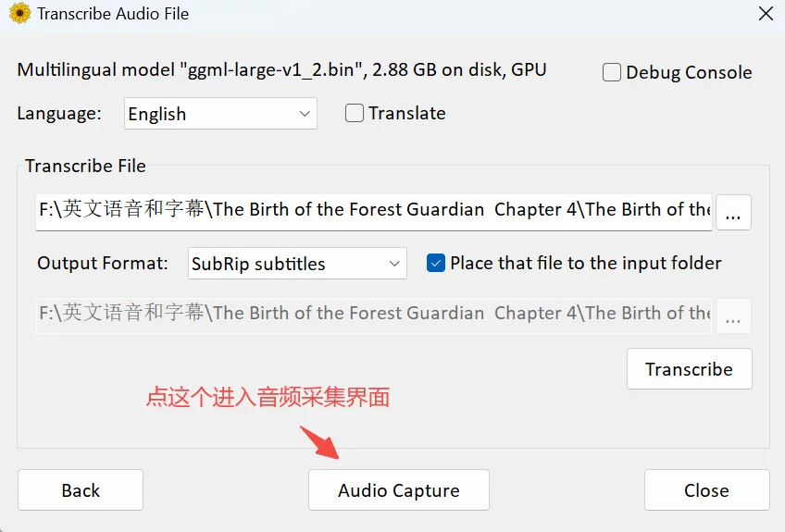Open the Audio Capture screen

click(x=398, y=490)
